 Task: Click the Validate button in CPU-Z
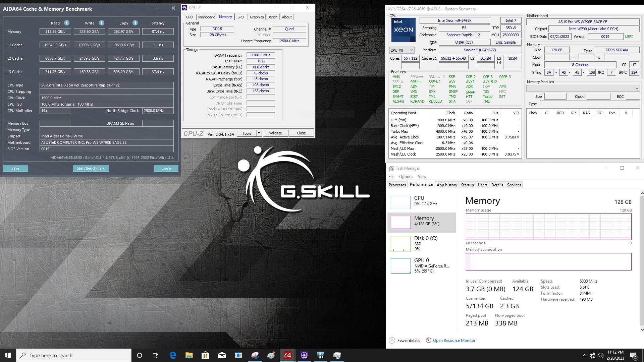click(x=276, y=133)
